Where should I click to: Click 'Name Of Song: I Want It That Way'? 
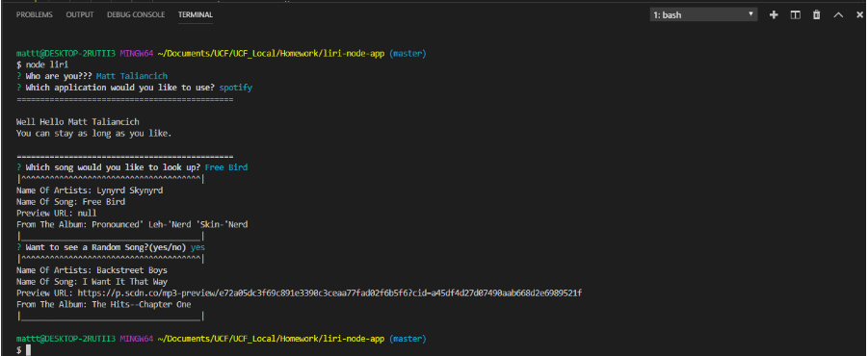pyautogui.click(x=92, y=281)
